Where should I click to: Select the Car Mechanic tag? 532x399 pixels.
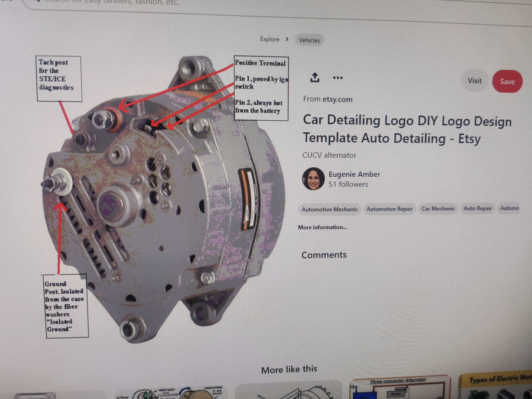pyautogui.click(x=438, y=209)
